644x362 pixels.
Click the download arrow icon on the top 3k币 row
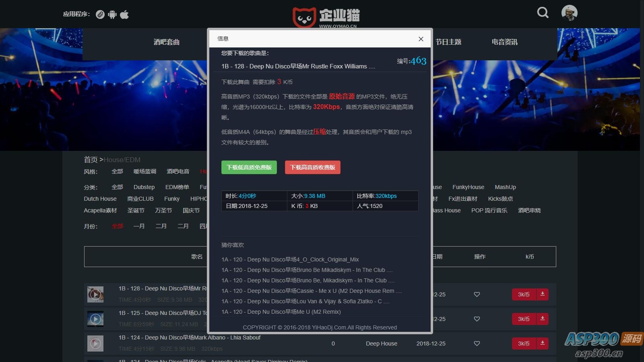click(543, 294)
